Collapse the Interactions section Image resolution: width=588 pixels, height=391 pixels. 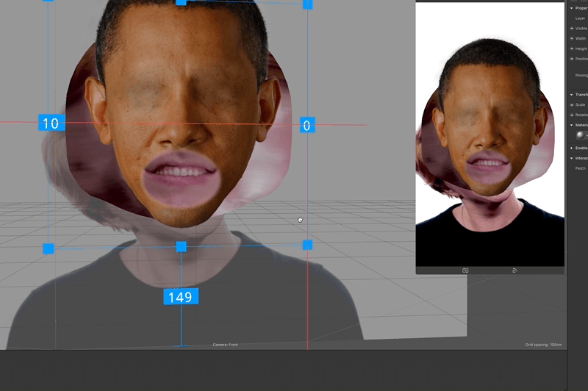572,158
